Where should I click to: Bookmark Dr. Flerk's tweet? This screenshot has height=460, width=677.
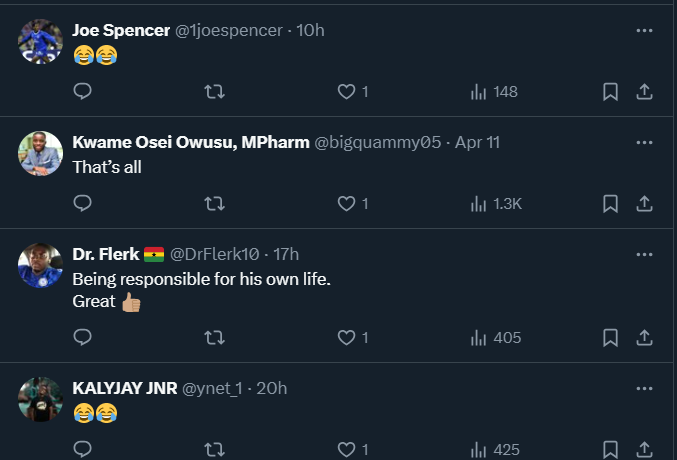610,338
